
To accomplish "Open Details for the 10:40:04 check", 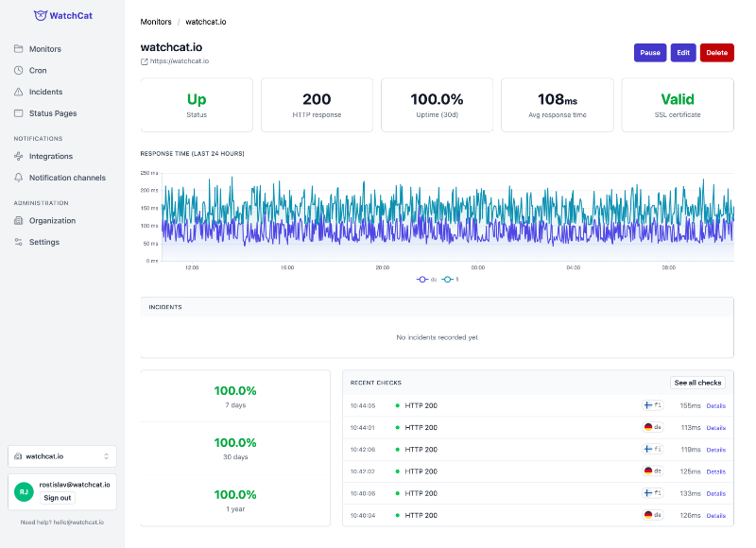I will 716,515.
